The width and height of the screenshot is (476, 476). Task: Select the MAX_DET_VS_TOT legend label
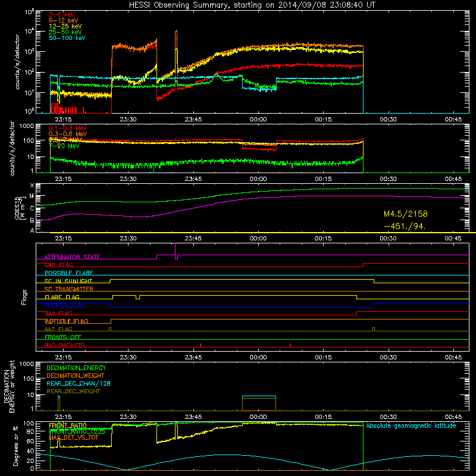pos(74,437)
